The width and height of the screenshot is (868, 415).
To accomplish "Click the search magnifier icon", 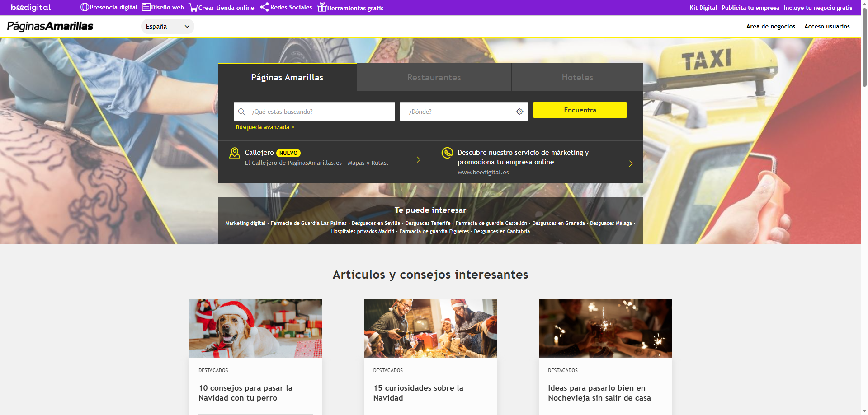I will pos(241,112).
